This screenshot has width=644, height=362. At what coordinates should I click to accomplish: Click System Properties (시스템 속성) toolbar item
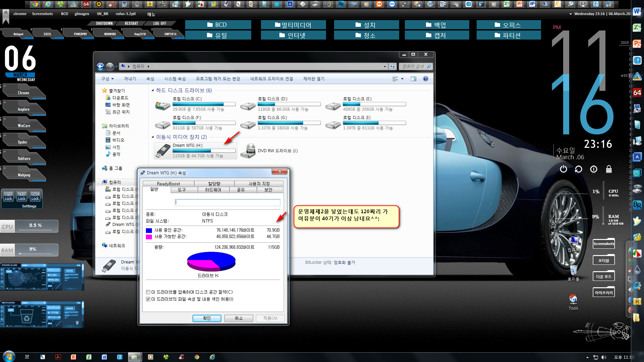pos(175,79)
